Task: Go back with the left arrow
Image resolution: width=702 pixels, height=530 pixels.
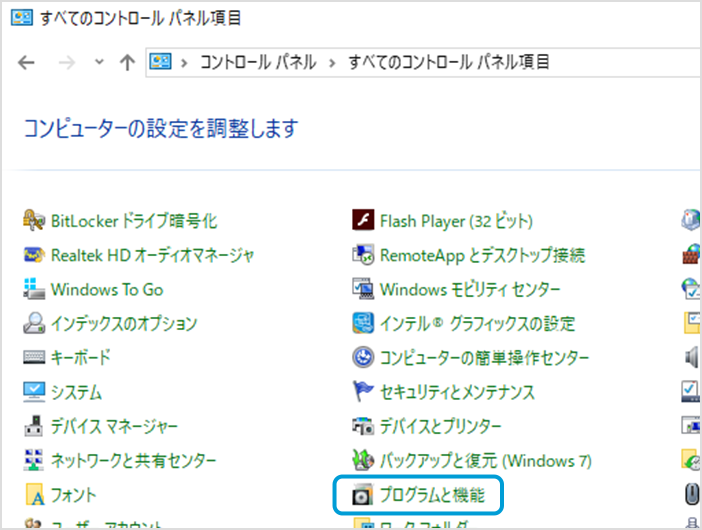Action: click(26, 62)
